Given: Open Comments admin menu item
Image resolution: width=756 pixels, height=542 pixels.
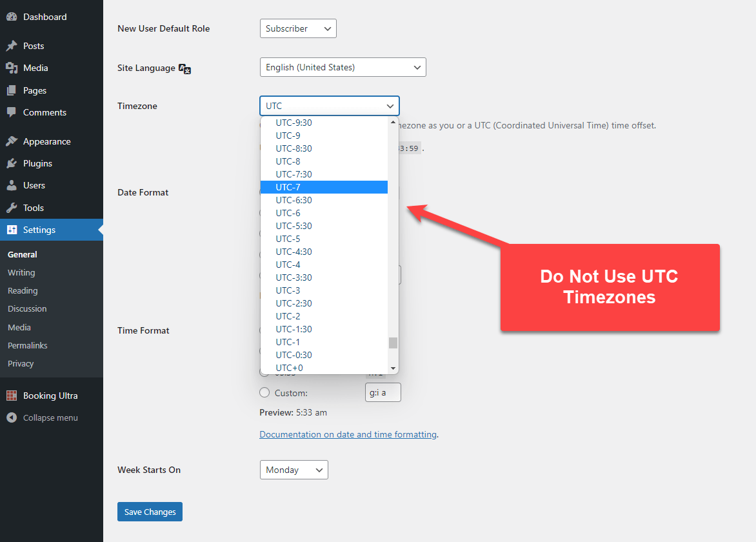Looking at the screenshot, I should click(45, 112).
